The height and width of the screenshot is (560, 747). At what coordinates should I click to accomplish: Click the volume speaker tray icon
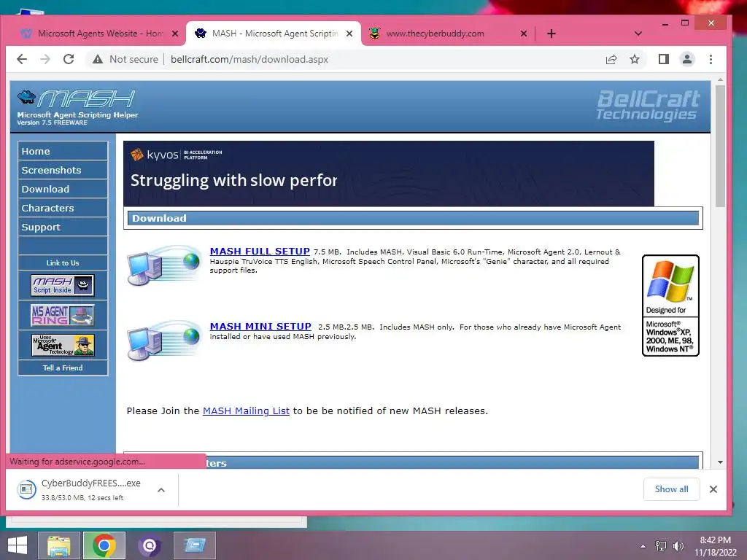click(678, 545)
